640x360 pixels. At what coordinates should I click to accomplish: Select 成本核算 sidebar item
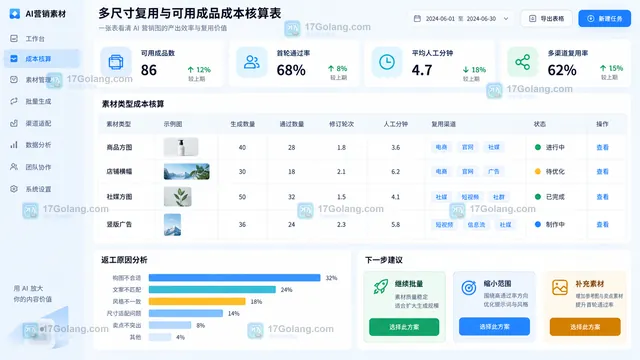(42, 59)
